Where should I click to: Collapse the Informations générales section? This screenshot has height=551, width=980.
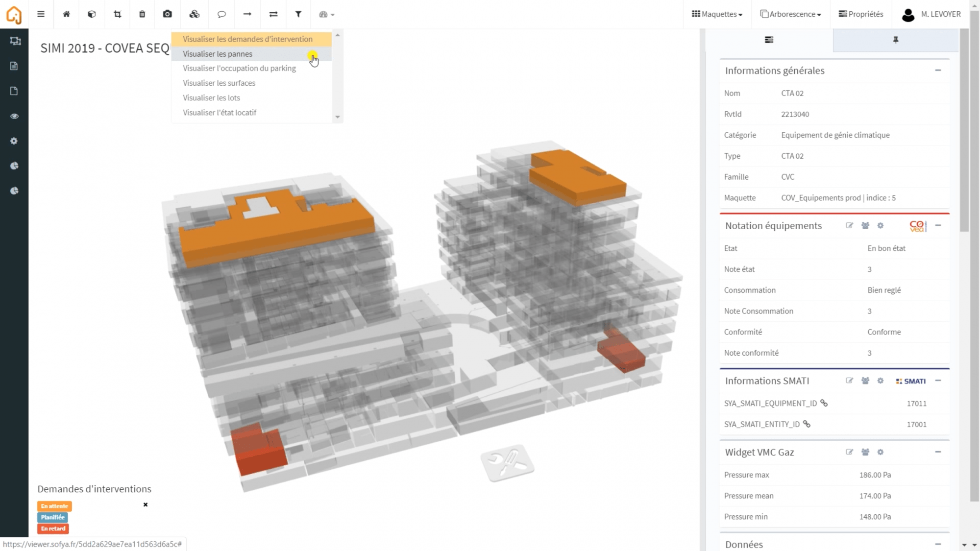(x=938, y=71)
